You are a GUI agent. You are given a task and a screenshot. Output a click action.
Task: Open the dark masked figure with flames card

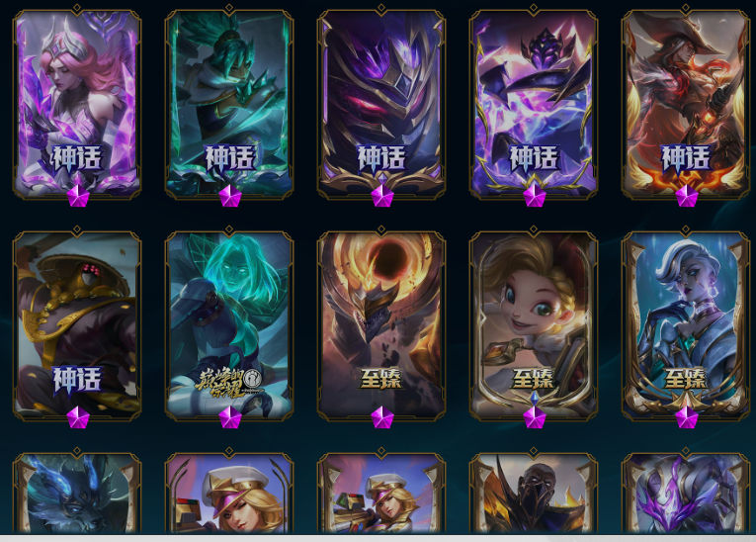coord(534,493)
